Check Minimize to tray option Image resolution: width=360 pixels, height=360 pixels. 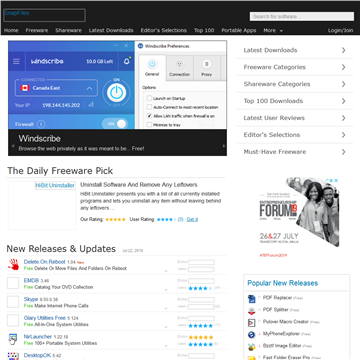[149, 125]
